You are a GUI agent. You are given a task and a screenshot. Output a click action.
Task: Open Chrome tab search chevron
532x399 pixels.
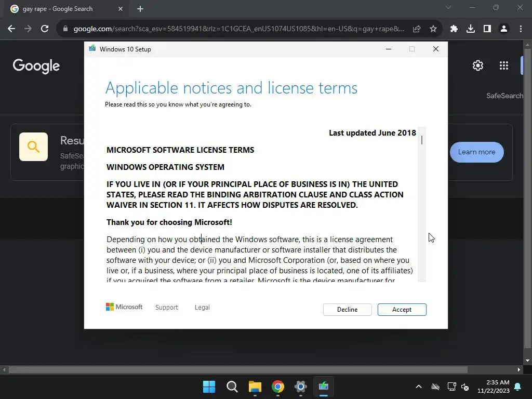448,7
